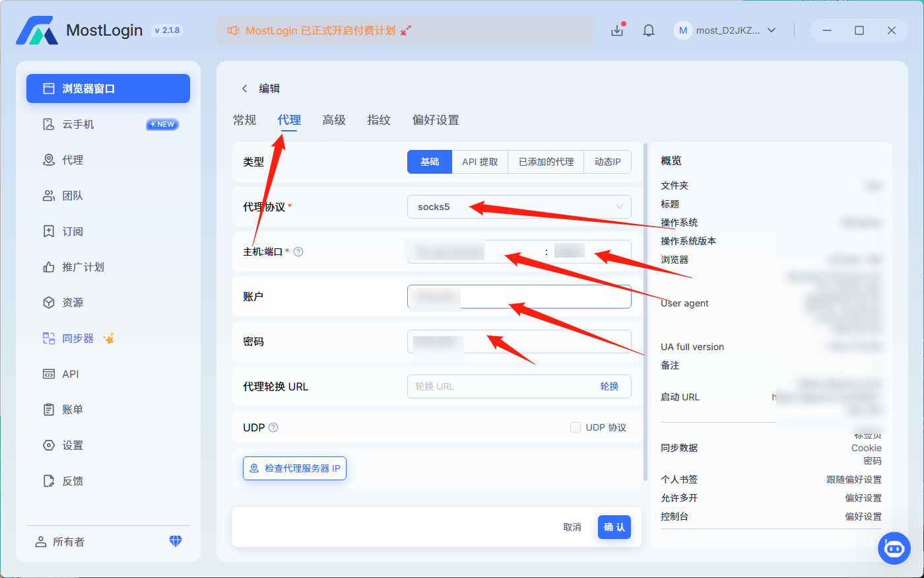Enable the UDP 协议 checkbox

click(x=576, y=427)
